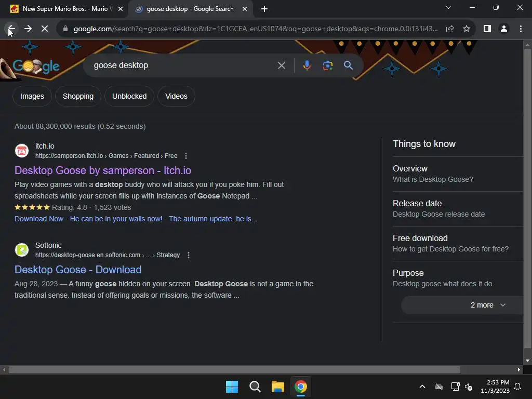Click the Softonic site favicon
Viewport: 532px width, 399px height.
point(22,250)
